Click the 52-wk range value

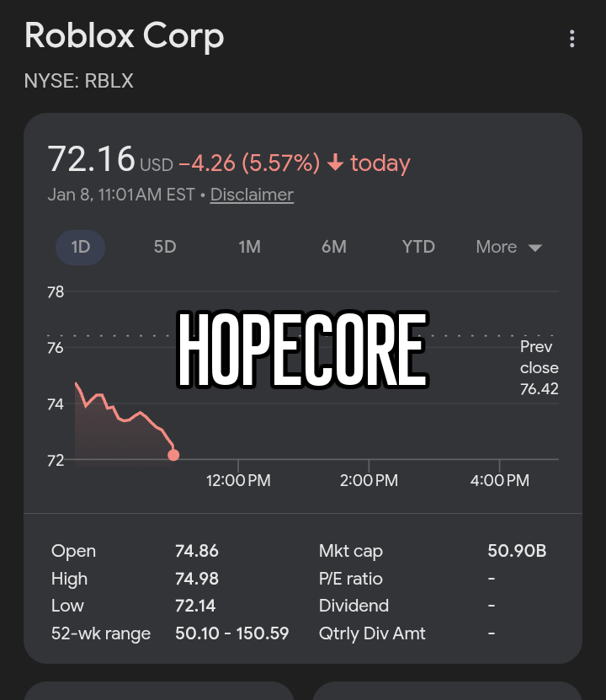click(x=231, y=633)
